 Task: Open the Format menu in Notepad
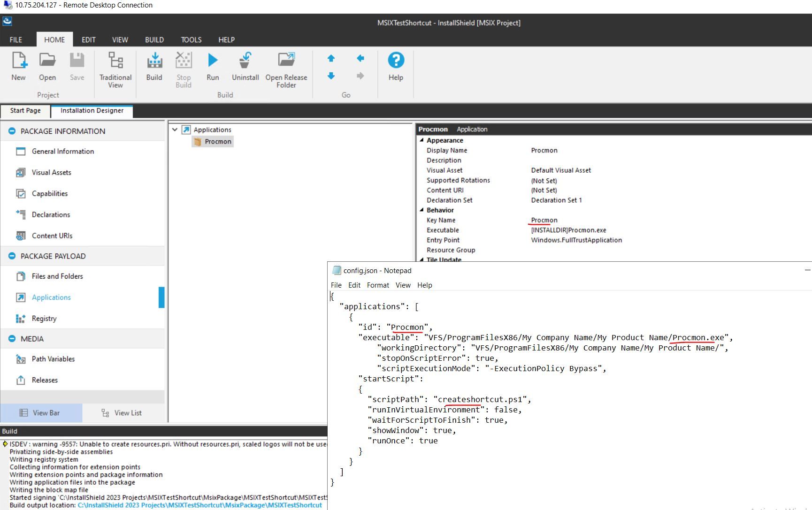(x=377, y=285)
